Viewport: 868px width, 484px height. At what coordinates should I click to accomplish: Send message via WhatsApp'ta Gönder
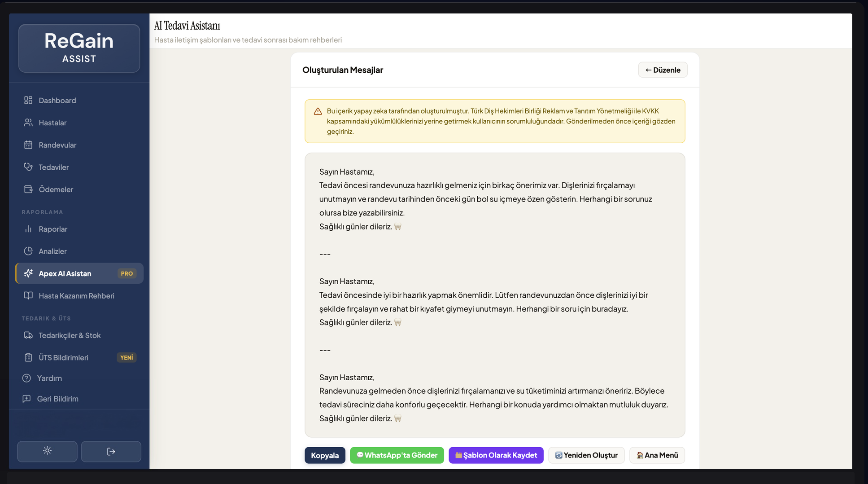(x=397, y=455)
